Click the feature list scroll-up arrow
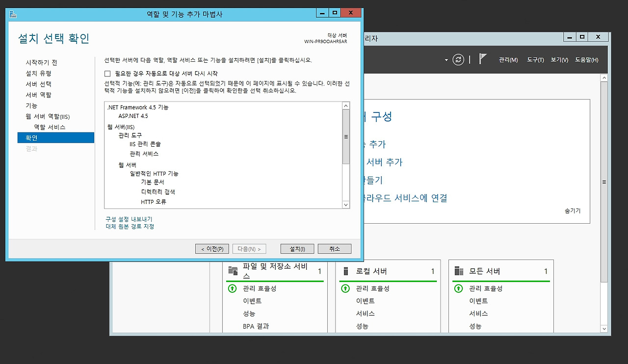Viewport: 628px width, 364px height. [345, 106]
